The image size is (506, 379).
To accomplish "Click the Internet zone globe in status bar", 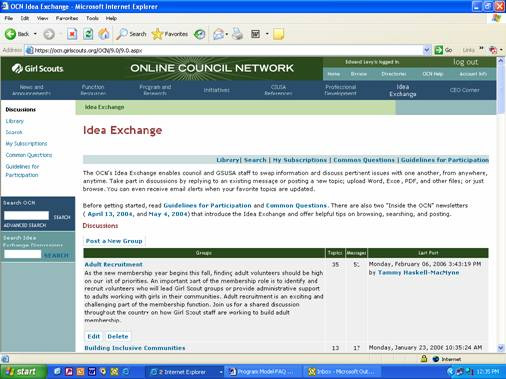I will 436,359.
